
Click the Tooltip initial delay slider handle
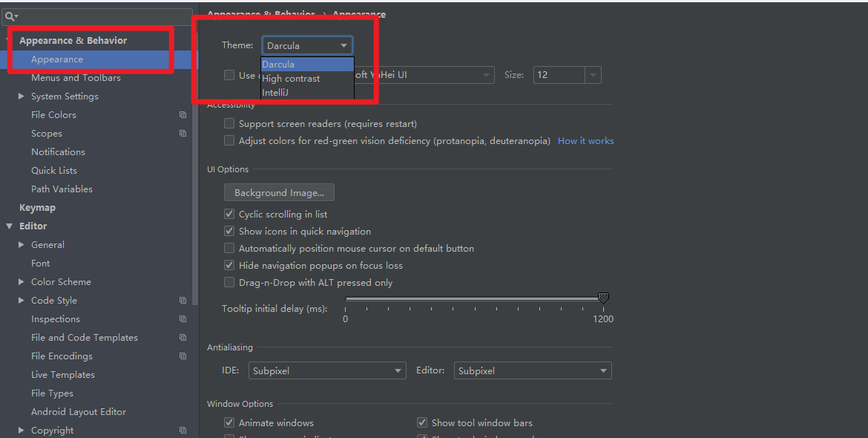coord(603,298)
